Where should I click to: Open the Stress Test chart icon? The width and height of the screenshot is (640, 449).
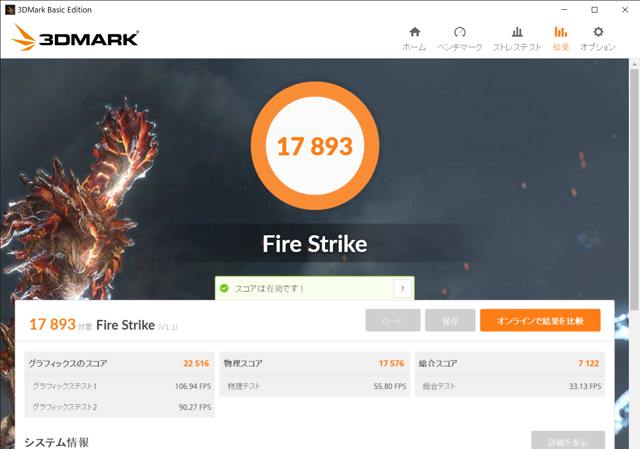[517, 32]
